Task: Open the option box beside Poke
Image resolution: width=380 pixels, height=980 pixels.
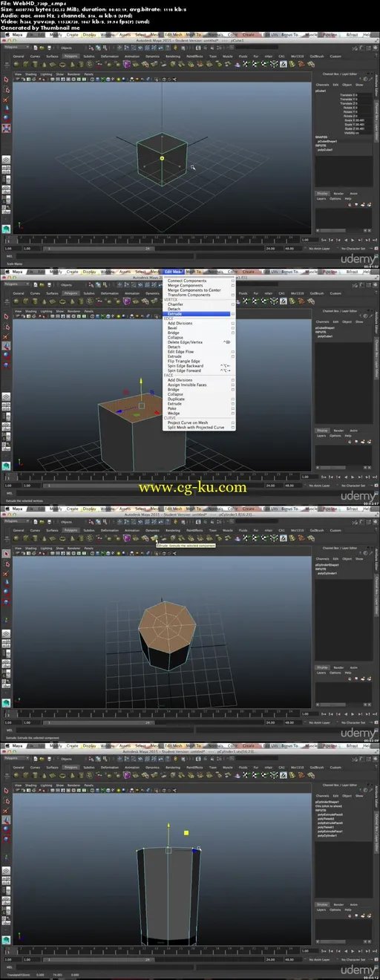Action: click(x=233, y=408)
